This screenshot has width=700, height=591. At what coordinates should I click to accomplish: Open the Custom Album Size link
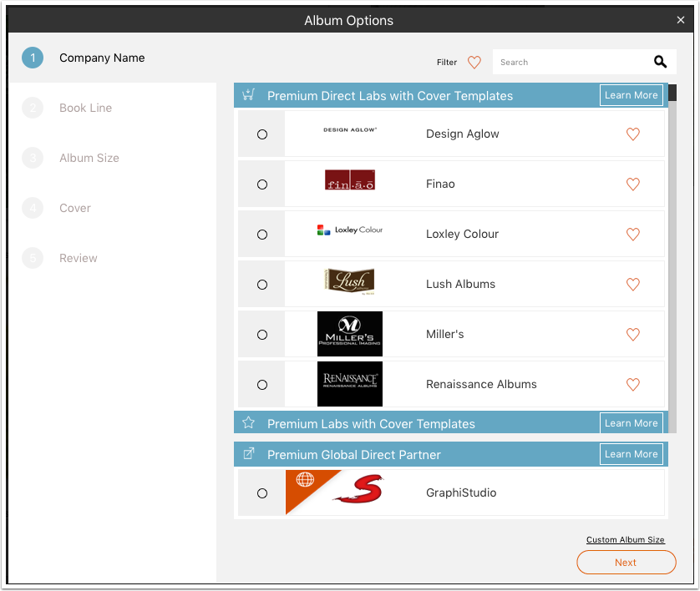[x=626, y=540]
